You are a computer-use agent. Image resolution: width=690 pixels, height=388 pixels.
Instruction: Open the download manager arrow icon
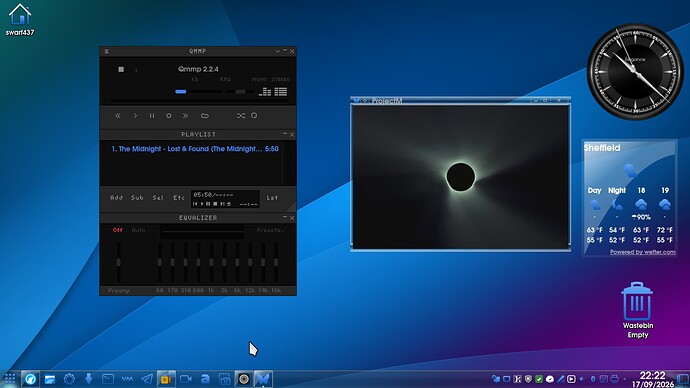pos(88,379)
